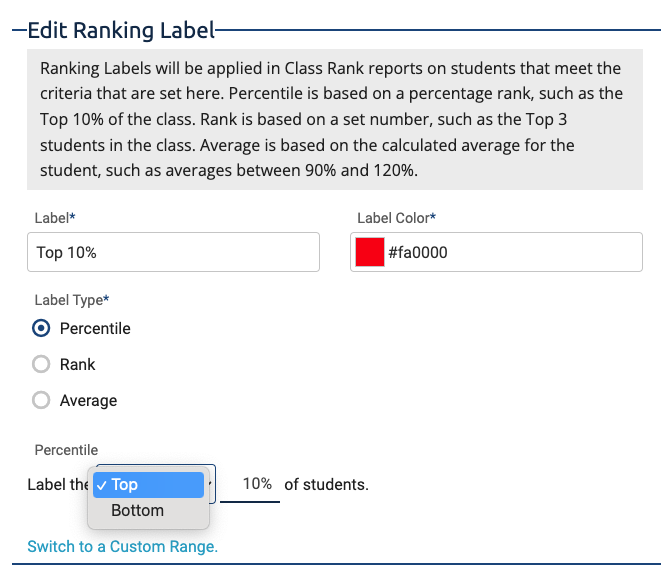Viewport: 661px width, 569px height.
Task: Click the red Label Color swatch
Action: pyautogui.click(x=370, y=252)
